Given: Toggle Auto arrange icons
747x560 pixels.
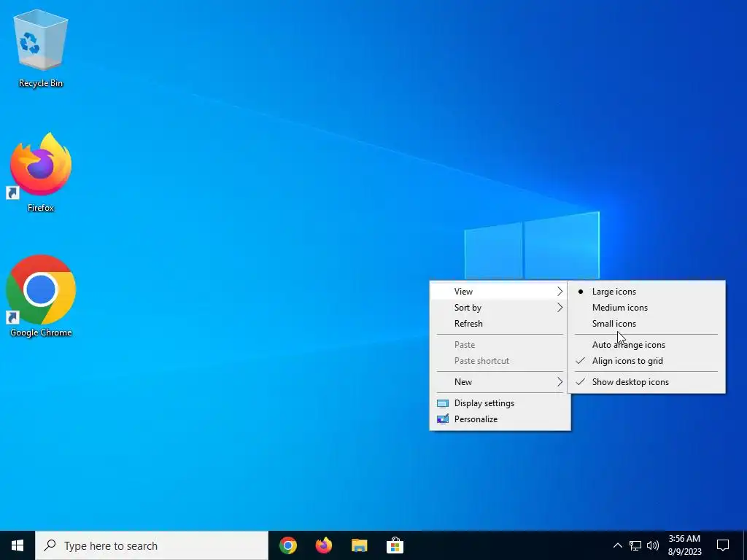Looking at the screenshot, I should point(646,345).
